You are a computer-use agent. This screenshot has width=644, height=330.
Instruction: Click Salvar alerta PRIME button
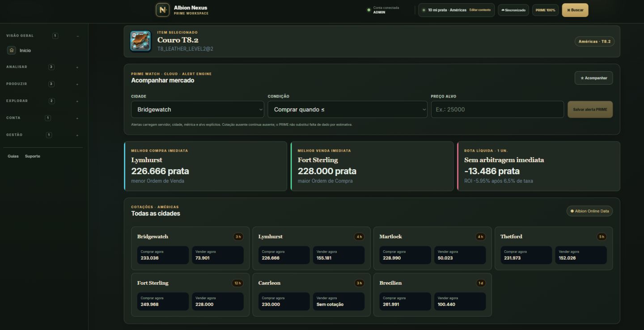click(590, 109)
